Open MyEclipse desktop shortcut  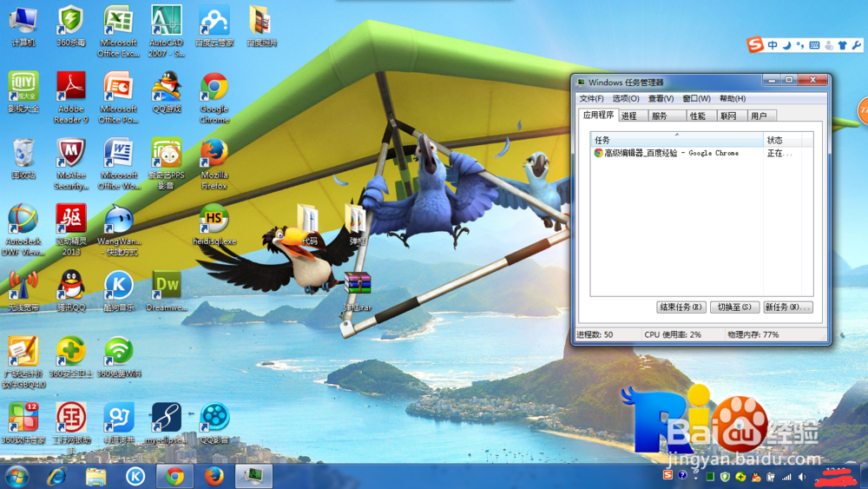(x=166, y=424)
